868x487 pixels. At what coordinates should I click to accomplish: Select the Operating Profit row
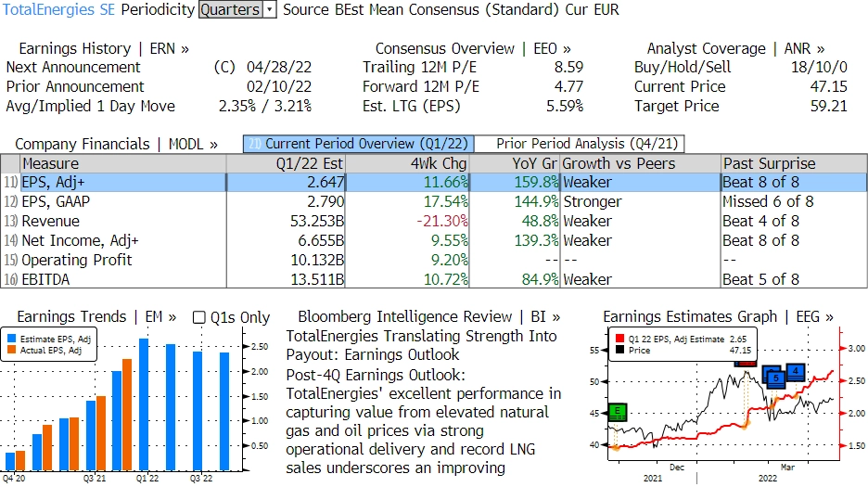pyautogui.click(x=434, y=260)
